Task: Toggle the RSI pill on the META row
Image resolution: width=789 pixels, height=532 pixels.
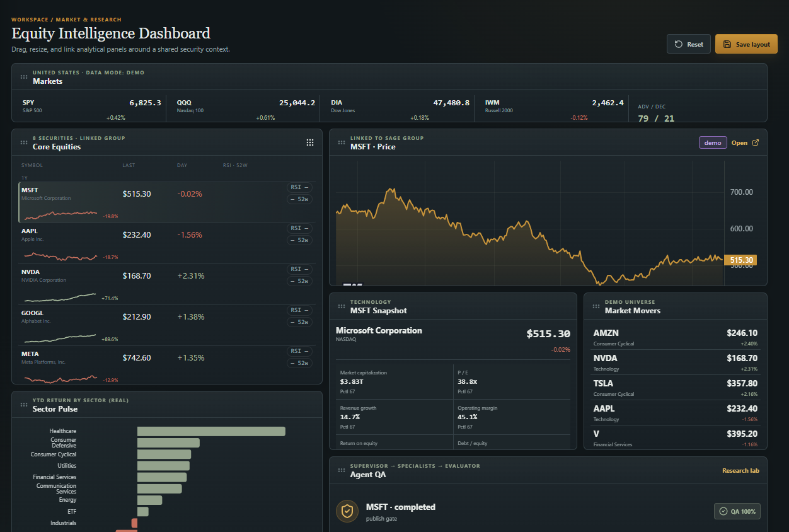Action: 299,351
